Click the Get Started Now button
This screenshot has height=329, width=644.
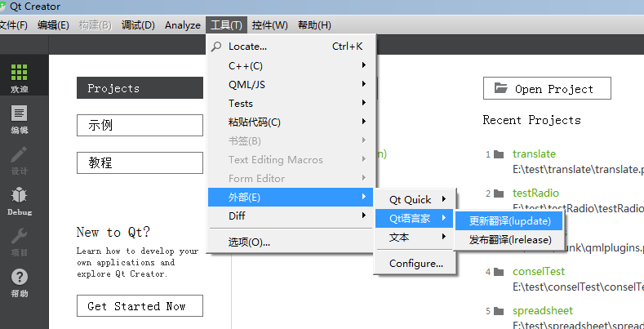[140, 305]
